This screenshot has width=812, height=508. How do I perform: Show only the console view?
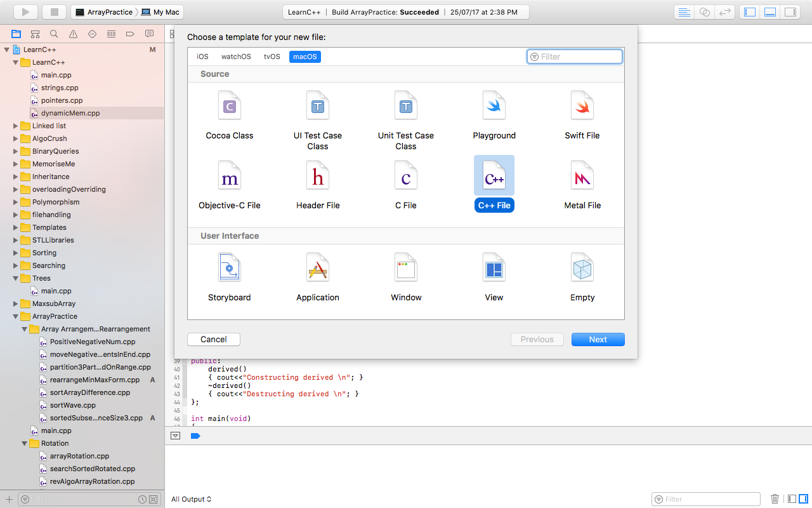click(x=803, y=499)
